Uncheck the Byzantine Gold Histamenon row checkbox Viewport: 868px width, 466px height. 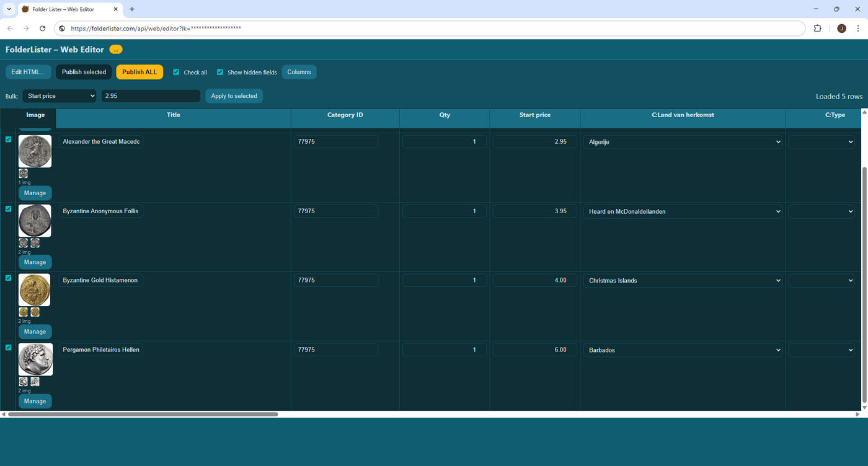coord(9,278)
